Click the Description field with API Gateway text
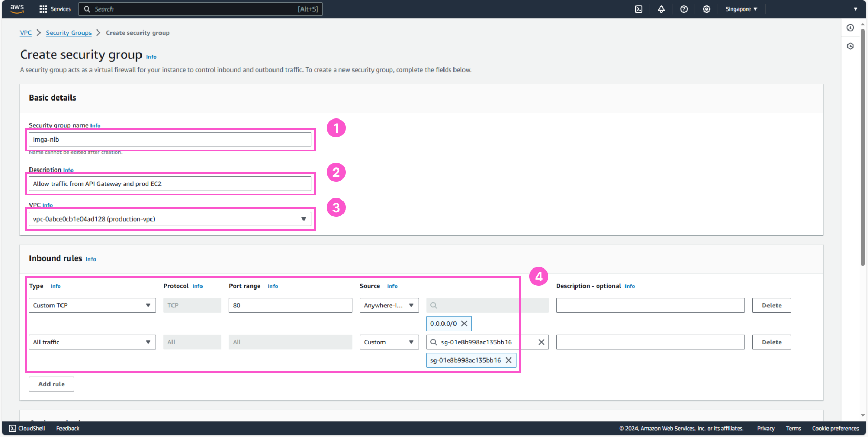868x438 pixels. point(170,184)
